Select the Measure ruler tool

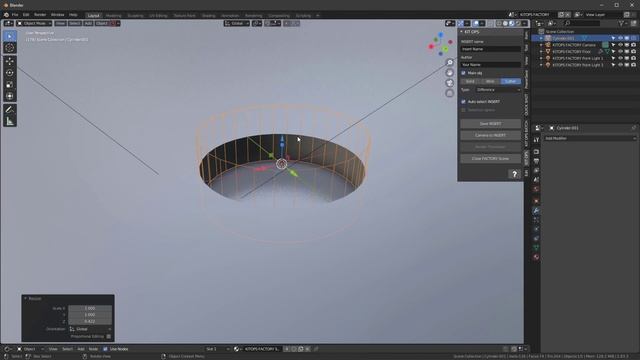coord(10,121)
